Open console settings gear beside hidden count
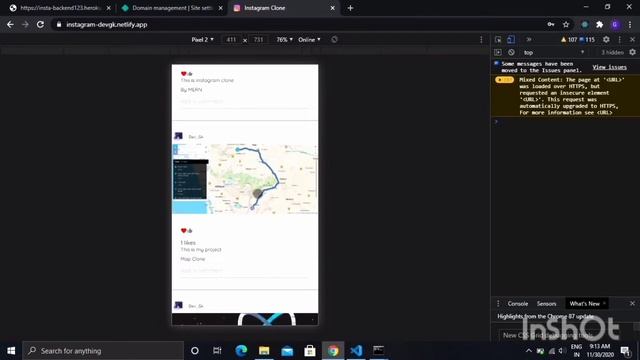This screenshot has height=360, width=640. pos(632,52)
